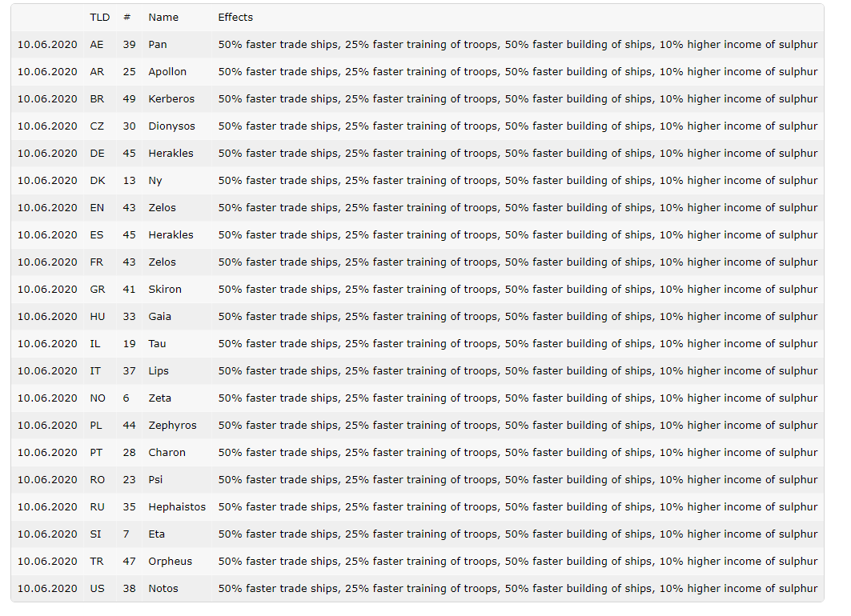This screenshot has height=616, width=851.
Task: Click the Skiron name cell
Action: [x=165, y=289]
